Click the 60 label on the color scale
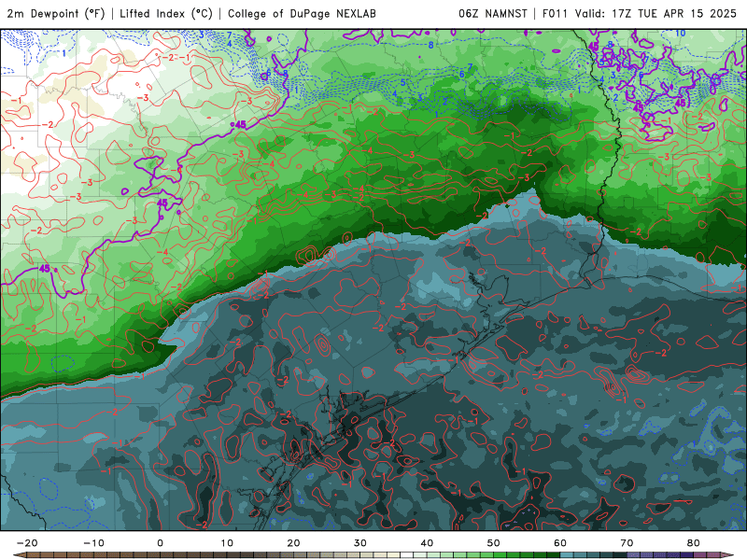Image resolution: width=747 pixels, height=560 pixels. click(x=560, y=543)
